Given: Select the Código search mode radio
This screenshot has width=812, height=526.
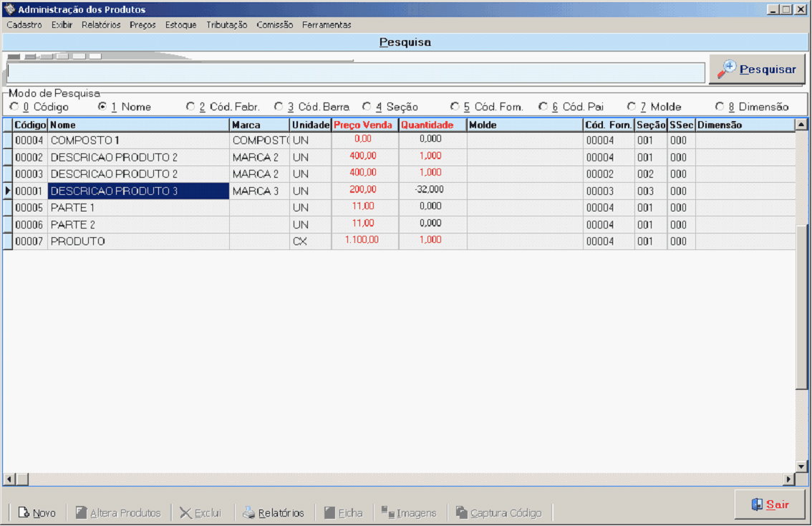Looking at the screenshot, I should [14, 107].
